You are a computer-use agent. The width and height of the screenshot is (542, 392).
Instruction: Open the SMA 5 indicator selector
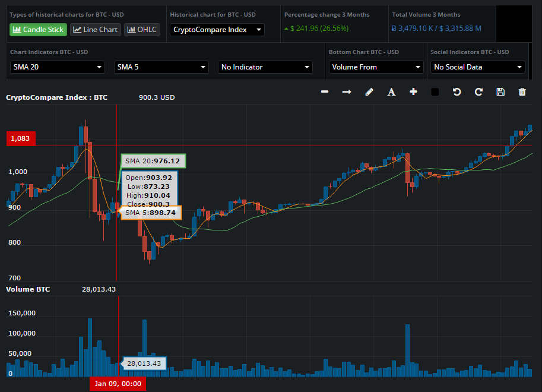pyautogui.click(x=161, y=67)
